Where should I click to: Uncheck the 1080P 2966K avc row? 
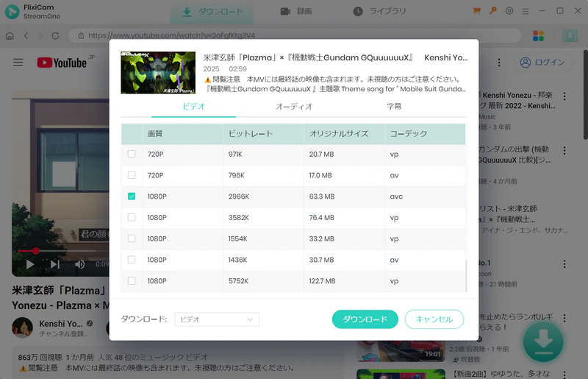tap(132, 196)
